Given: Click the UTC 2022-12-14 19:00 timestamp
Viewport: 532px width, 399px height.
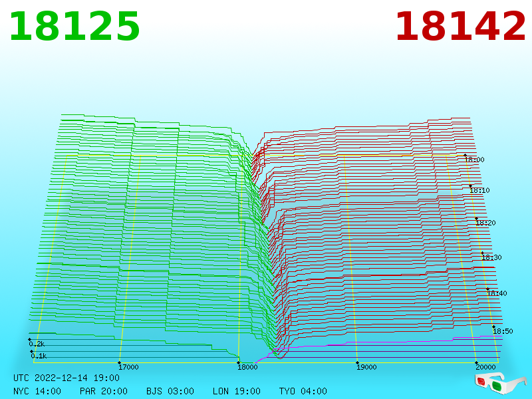Looking at the screenshot, I should pos(66,378).
